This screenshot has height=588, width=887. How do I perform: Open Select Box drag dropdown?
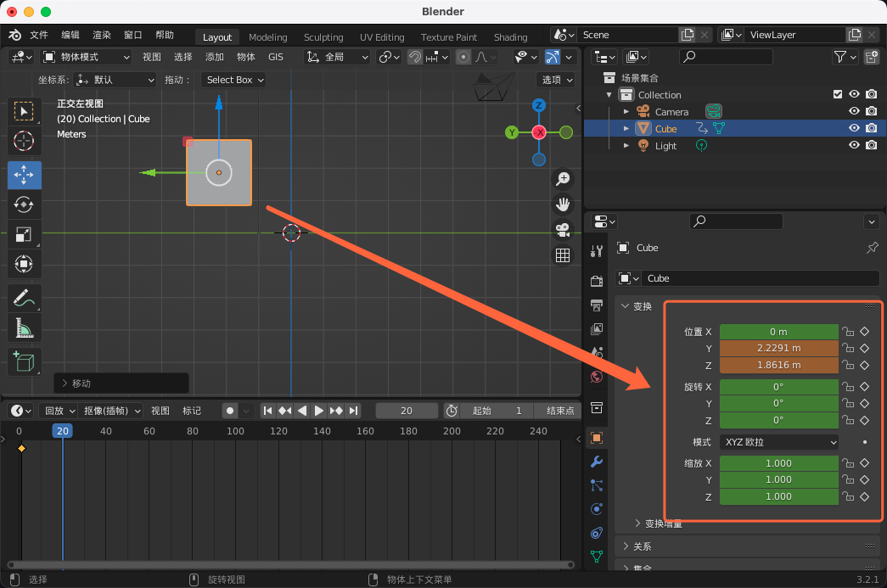235,80
